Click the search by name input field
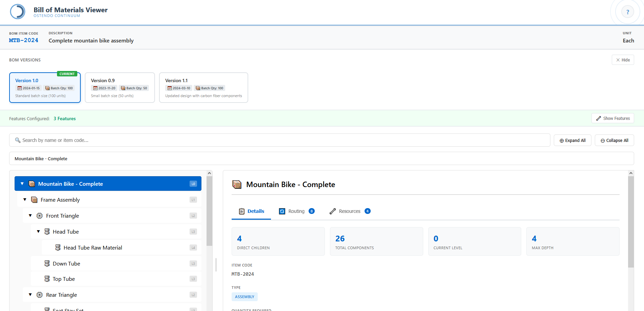644x311 pixels. (279, 140)
